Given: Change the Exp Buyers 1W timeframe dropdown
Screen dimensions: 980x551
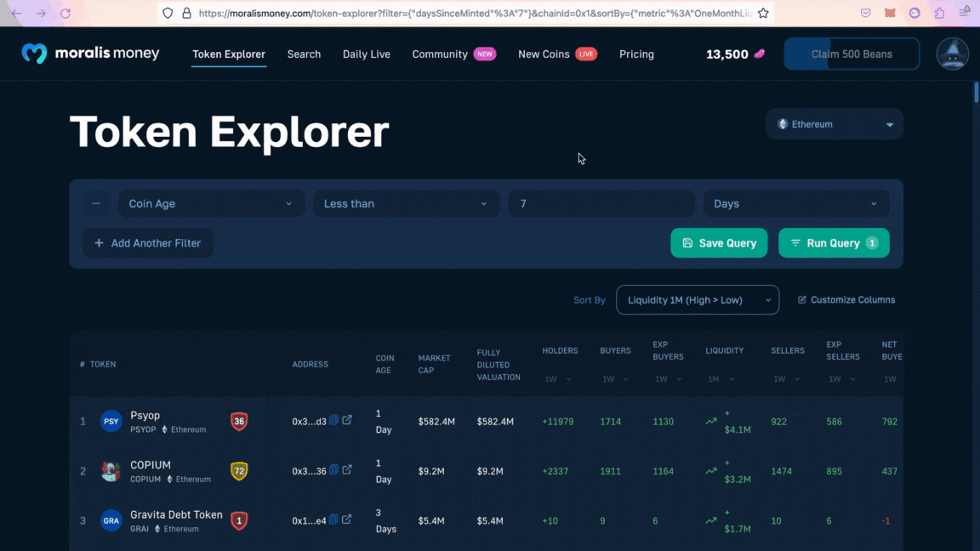Looking at the screenshot, I should (x=668, y=379).
